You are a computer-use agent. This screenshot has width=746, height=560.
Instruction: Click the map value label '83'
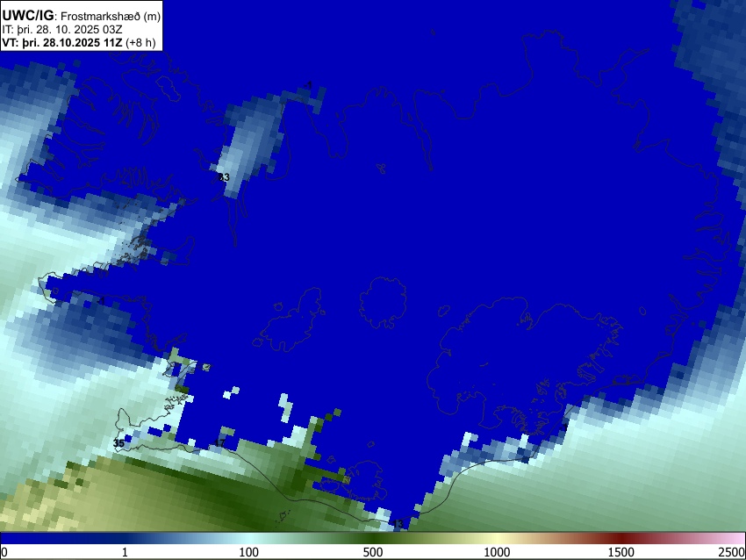224,177
